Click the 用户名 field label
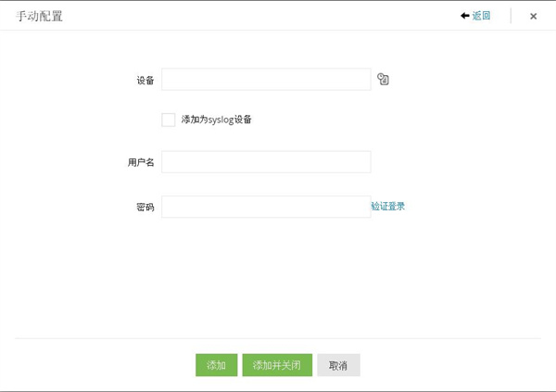 [141, 162]
